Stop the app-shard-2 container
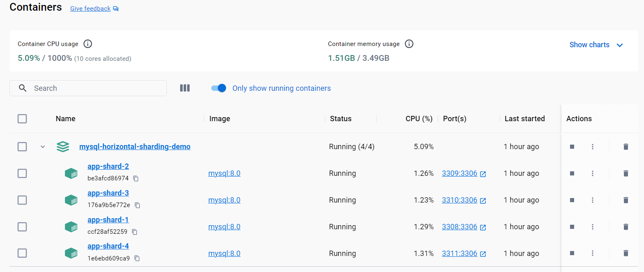The image size is (644, 272). pos(572,173)
